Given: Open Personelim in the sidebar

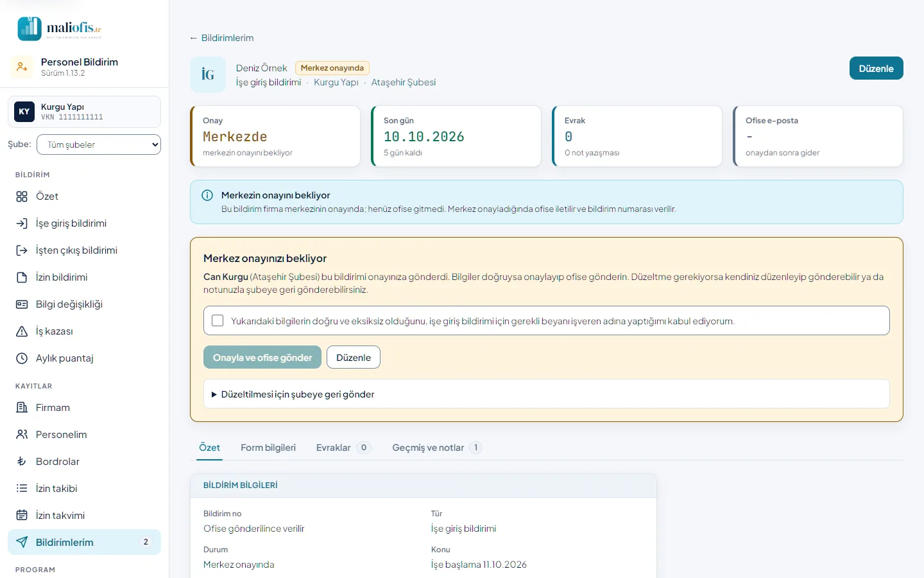Looking at the screenshot, I should point(84,435).
